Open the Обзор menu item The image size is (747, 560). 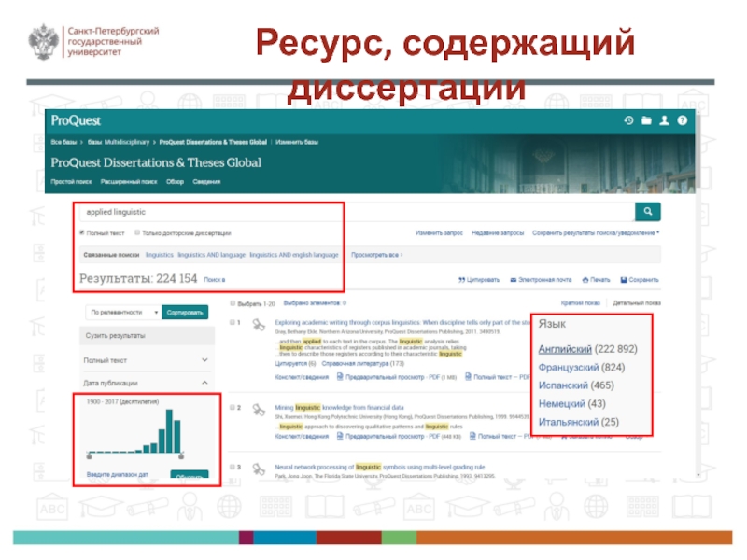tap(175, 181)
